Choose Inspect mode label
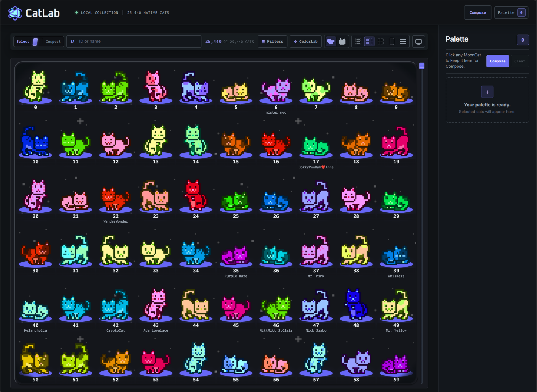The height and width of the screenshot is (392, 537). click(x=53, y=42)
